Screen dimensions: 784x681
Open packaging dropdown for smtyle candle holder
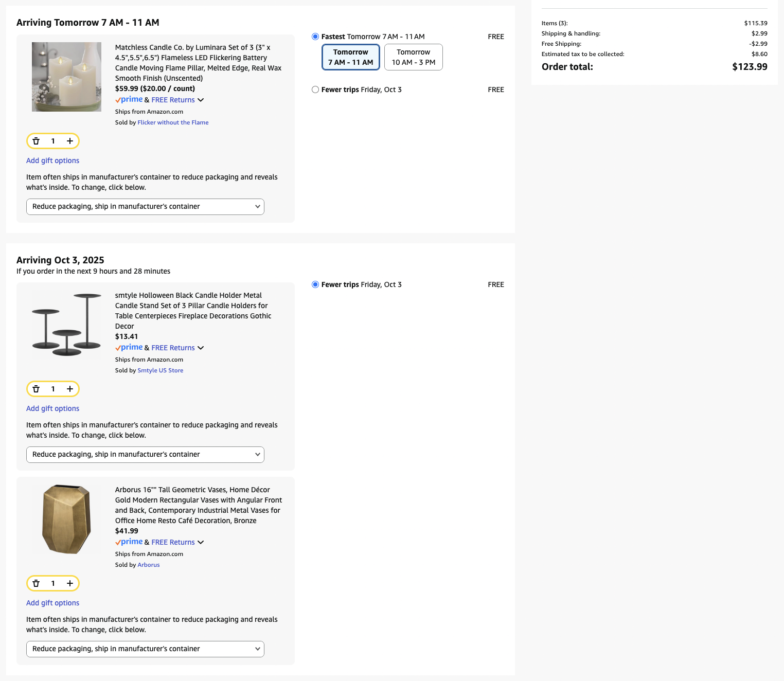pos(145,455)
